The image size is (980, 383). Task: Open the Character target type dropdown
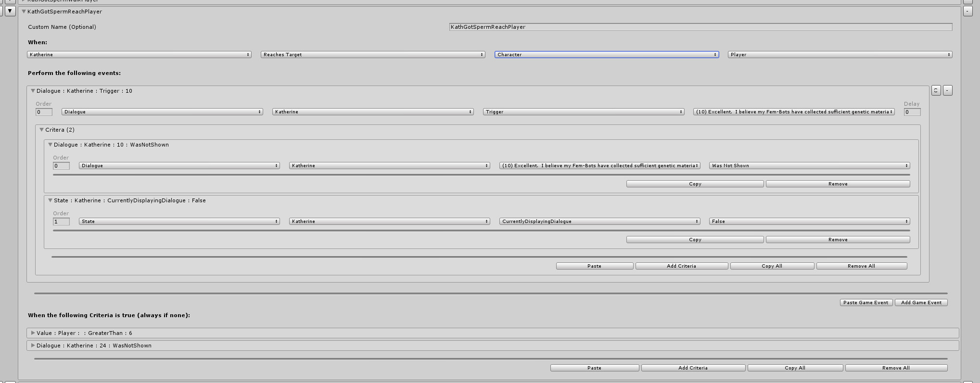[606, 55]
